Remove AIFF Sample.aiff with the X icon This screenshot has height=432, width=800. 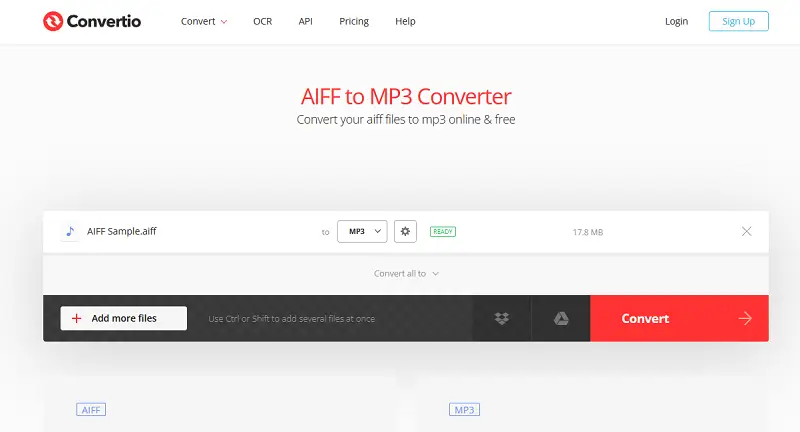(x=746, y=232)
